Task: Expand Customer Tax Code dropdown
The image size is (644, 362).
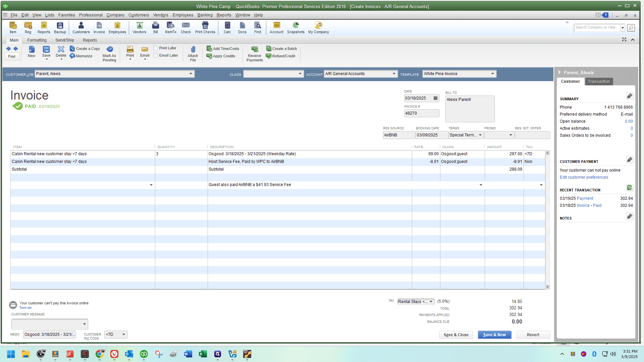Action: [124, 335]
